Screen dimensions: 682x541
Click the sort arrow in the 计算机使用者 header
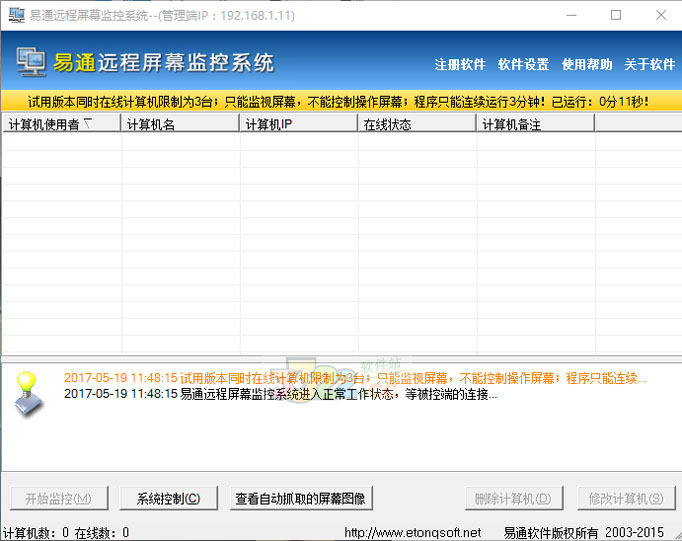pos(88,123)
